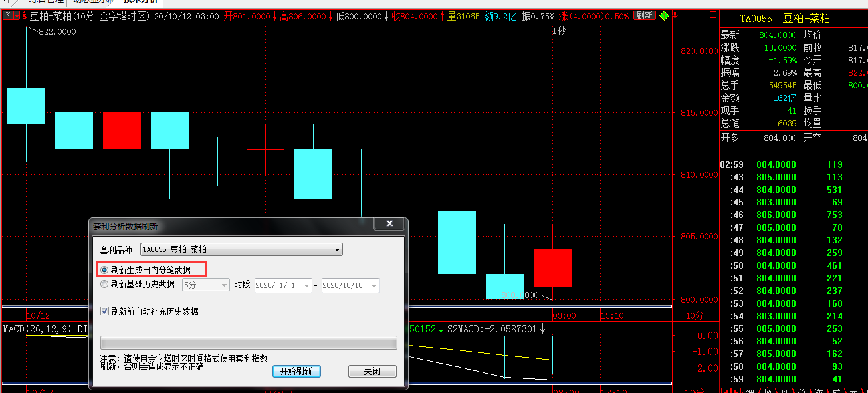Viewport: 868px width, 393px height.
Task: Expand the end date 2020/10/10 picker
Action: point(374,285)
